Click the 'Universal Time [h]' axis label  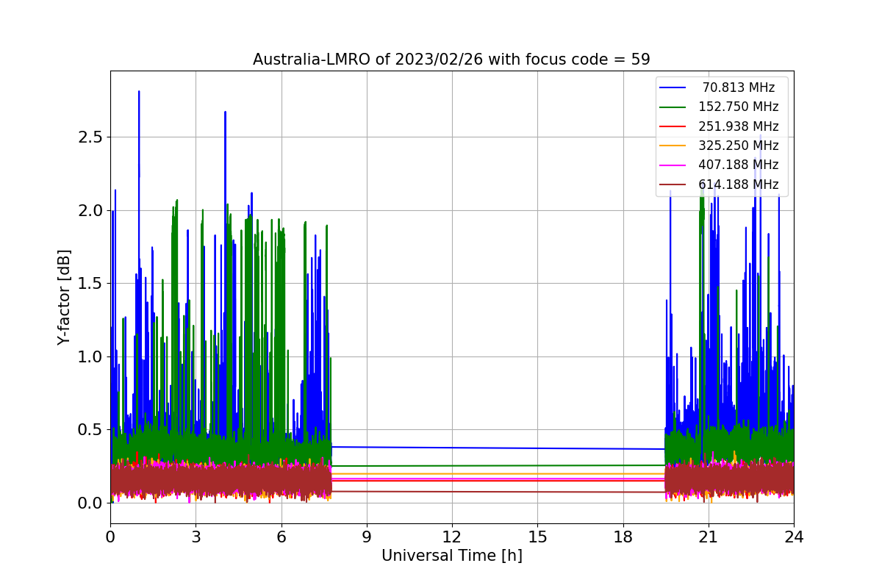[x=452, y=556]
